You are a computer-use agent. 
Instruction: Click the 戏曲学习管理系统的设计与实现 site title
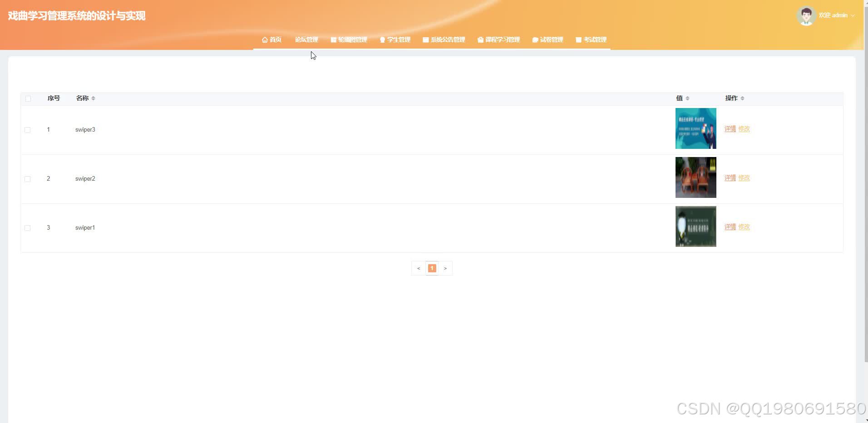[x=77, y=16]
